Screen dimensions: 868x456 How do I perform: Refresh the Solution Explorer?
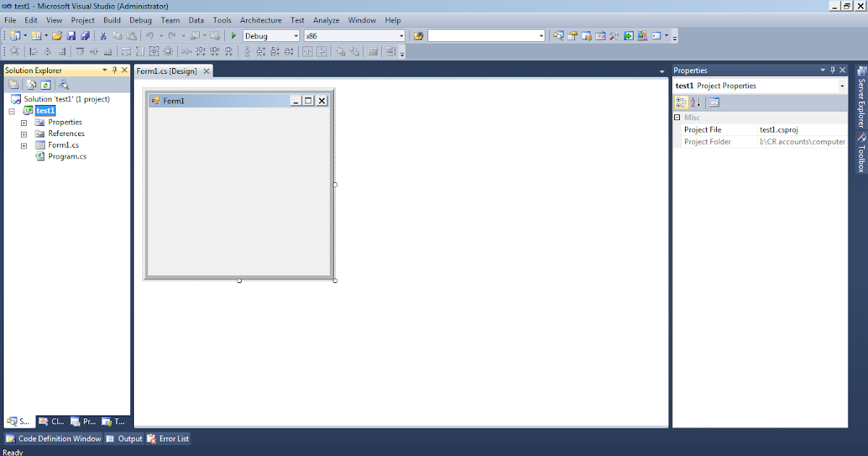(45, 85)
